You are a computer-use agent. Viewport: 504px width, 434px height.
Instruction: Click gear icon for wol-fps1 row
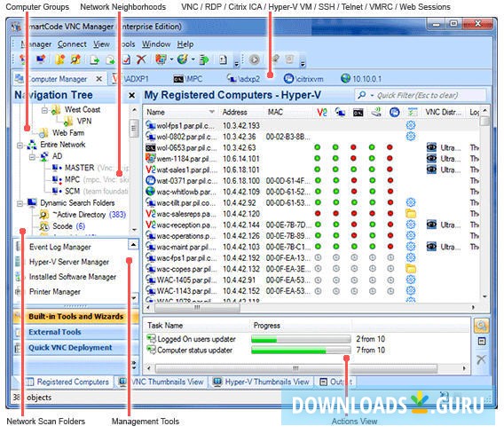411,125
